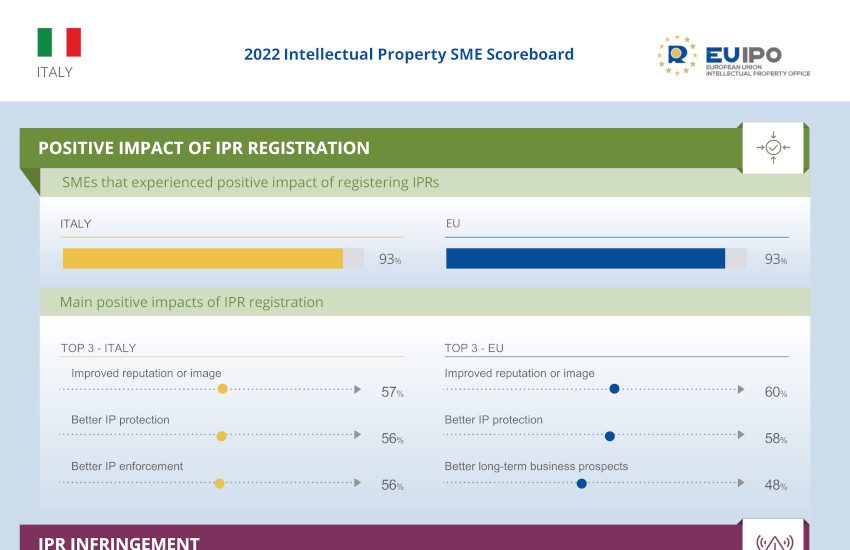
Task: Click the arrowhead ending Italy's Better IP protection line
Action: 358,436
